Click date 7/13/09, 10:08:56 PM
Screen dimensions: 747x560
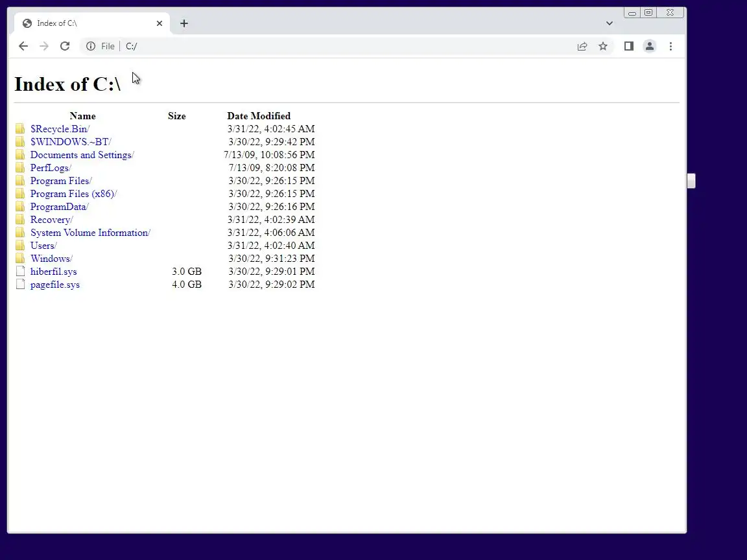[x=269, y=155]
